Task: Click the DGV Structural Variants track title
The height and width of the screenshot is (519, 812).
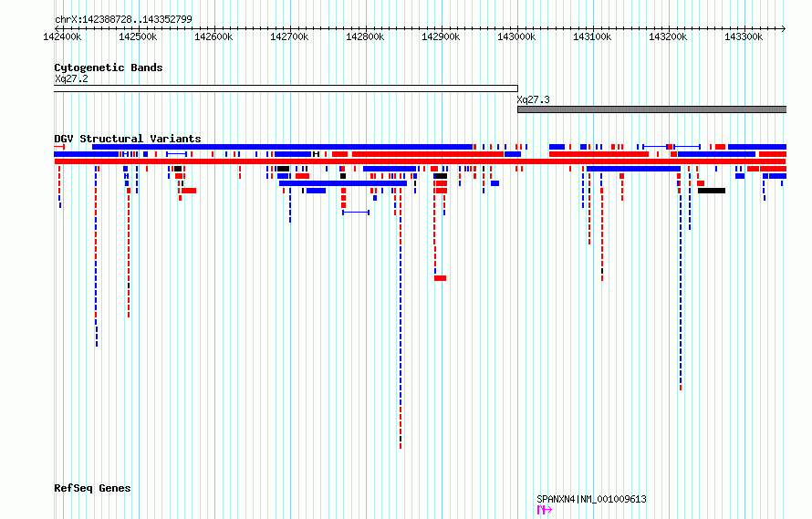Action: click(128, 139)
